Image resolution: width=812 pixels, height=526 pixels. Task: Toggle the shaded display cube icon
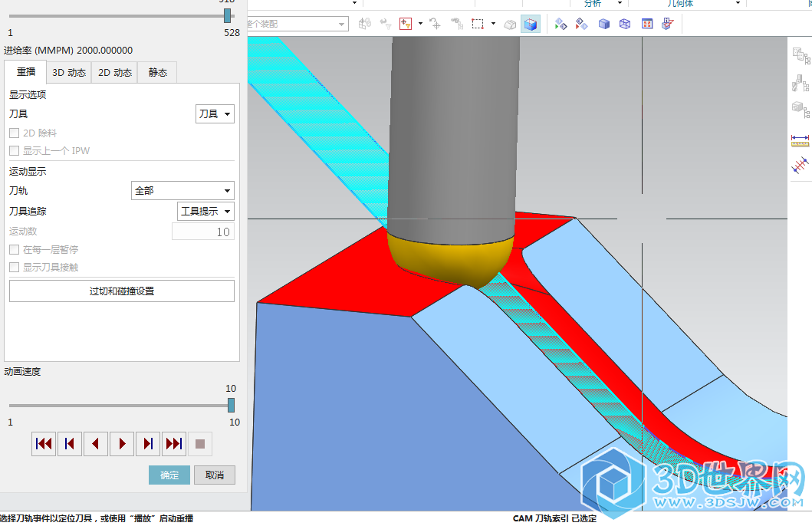point(531,24)
